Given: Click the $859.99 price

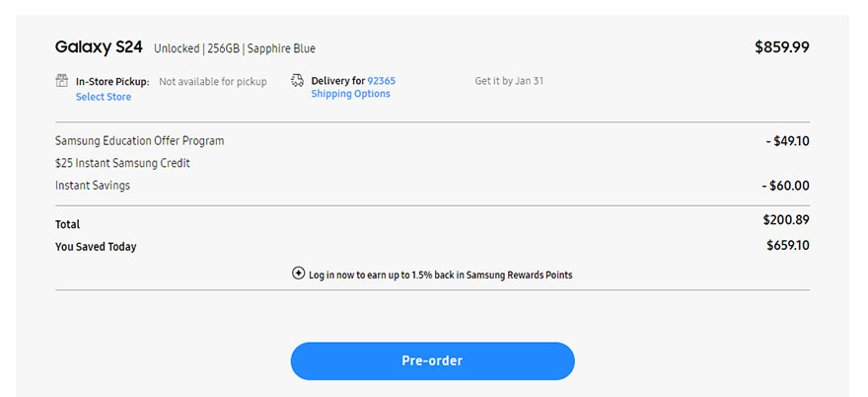Looking at the screenshot, I should (x=781, y=46).
